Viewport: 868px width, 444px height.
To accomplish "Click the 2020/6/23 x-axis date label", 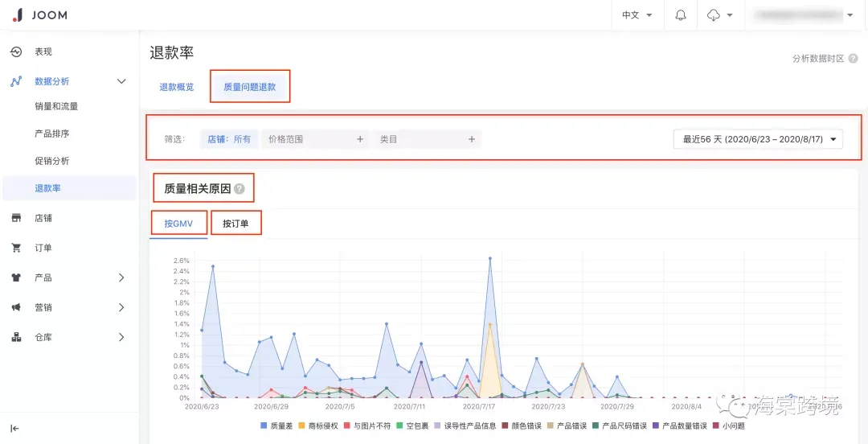I will (x=202, y=406).
